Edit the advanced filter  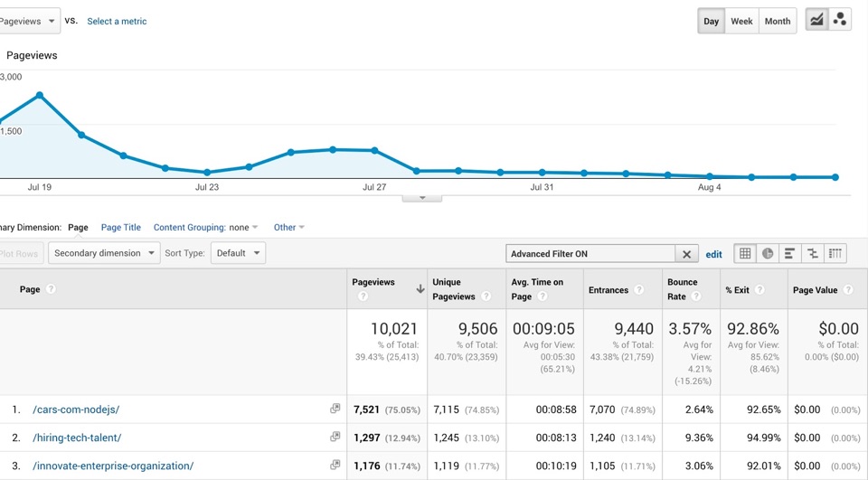click(713, 254)
